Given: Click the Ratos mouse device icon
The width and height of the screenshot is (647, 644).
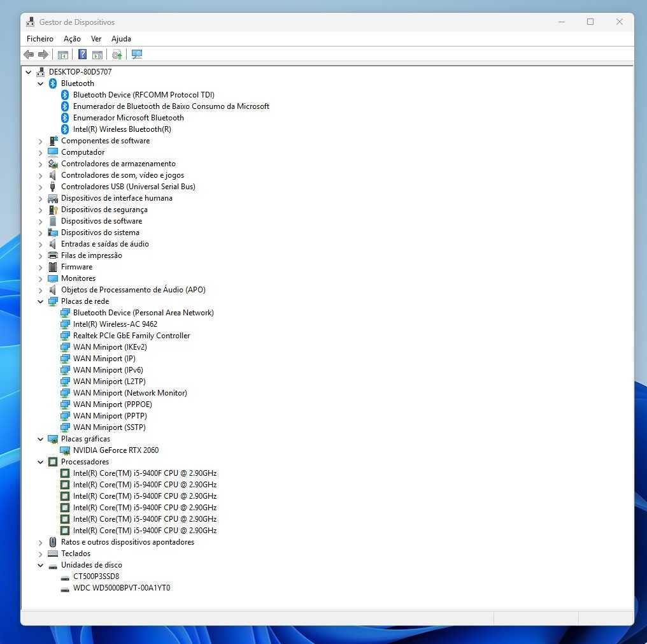Looking at the screenshot, I should click(x=53, y=542).
